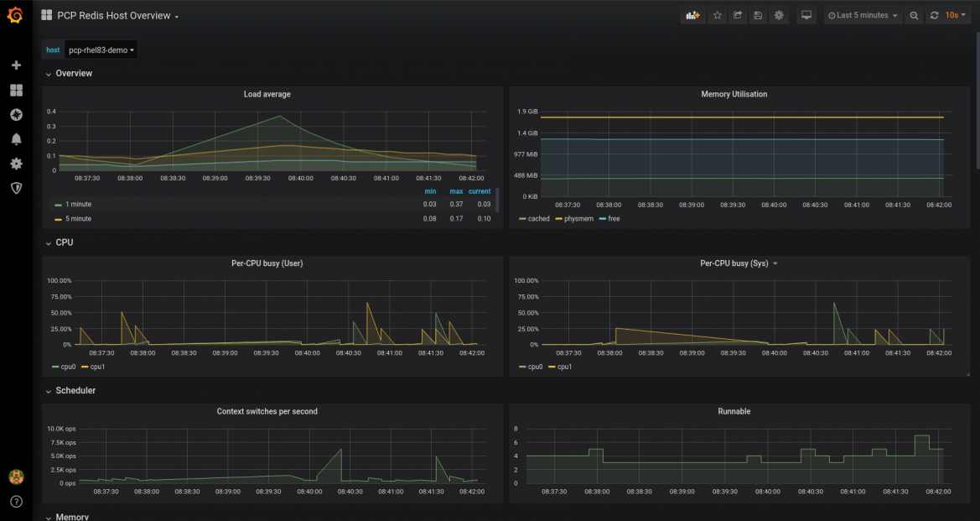Activate the Cycle view mode monitor icon
980x521 pixels.
tap(806, 14)
